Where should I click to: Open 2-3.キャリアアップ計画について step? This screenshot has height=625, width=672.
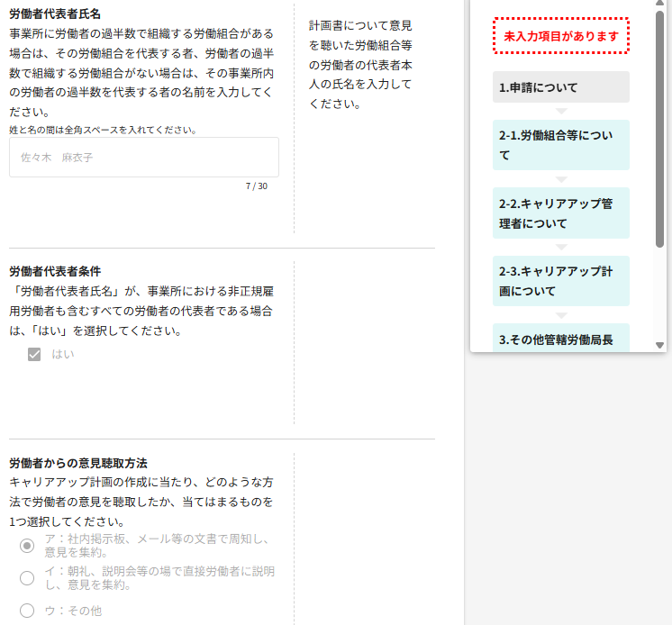[x=561, y=281]
